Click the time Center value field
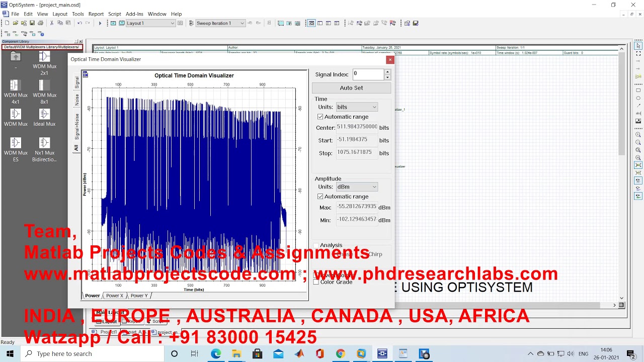The width and height of the screenshot is (644, 362). tap(357, 127)
